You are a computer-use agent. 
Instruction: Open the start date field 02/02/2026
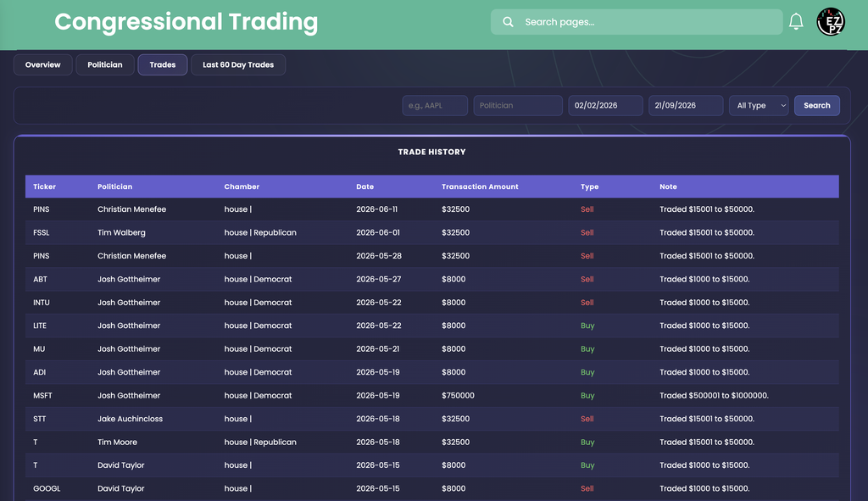pos(605,105)
